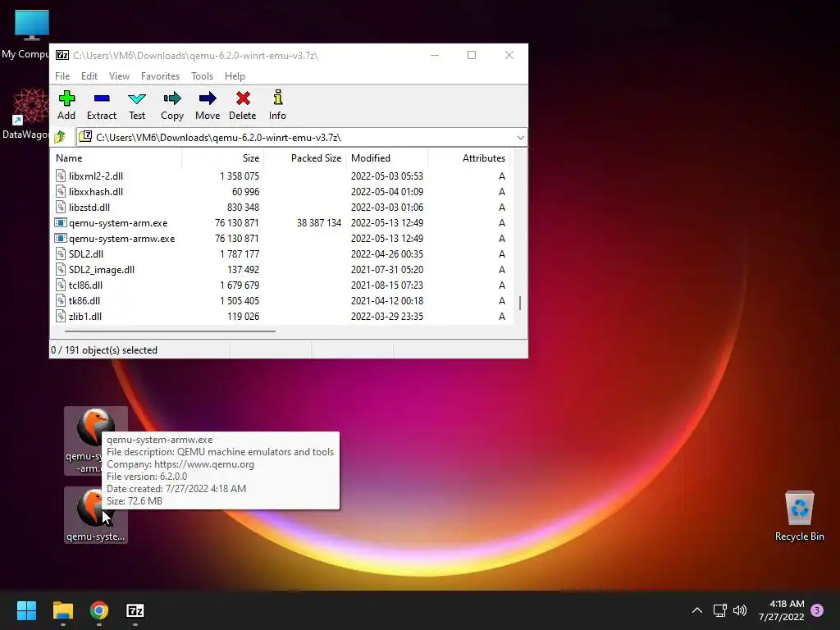Expand the address bar path dropdown
This screenshot has height=630, width=840.
[x=520, y=138]
